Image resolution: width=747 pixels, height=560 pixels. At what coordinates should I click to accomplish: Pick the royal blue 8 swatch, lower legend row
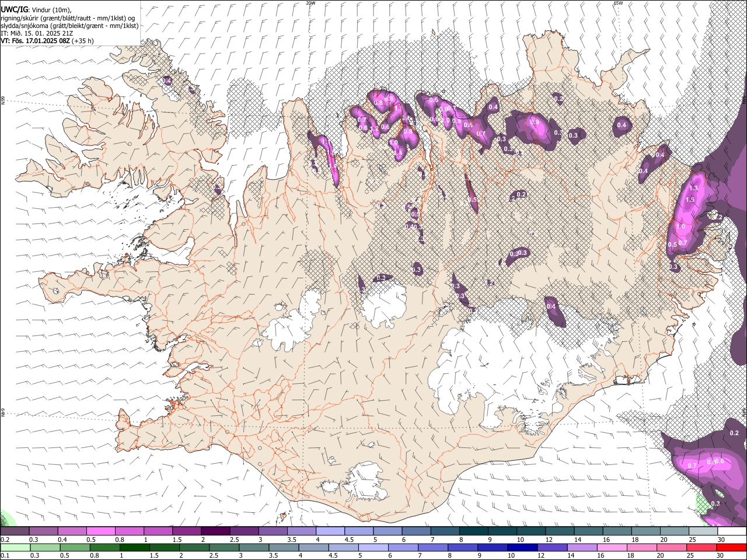tap(463, 547)
